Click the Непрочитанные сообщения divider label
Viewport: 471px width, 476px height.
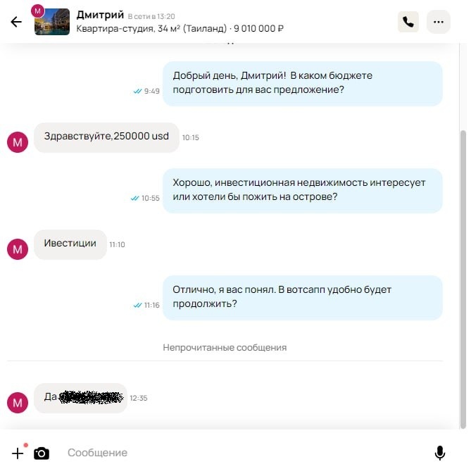pyautogui.click(x=225, y=348)
